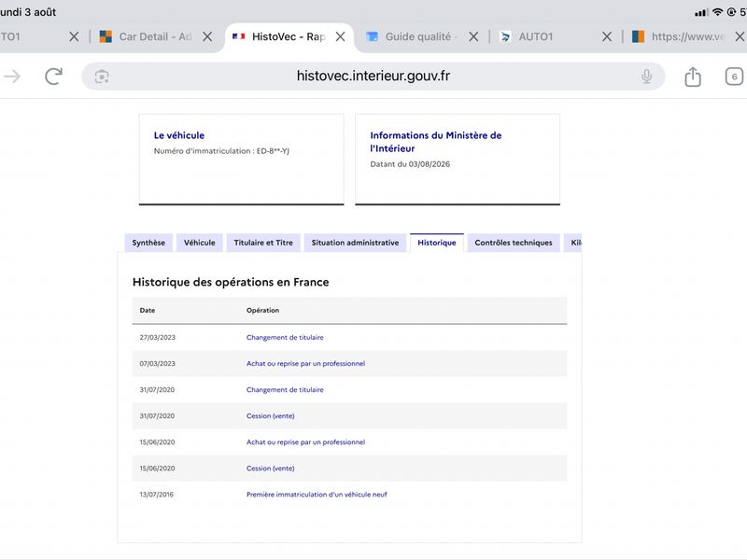This screenshot has width=747, height=560.
Task: Click Cession (vente) dated 31/07/2020
Action: coord(271,415)
